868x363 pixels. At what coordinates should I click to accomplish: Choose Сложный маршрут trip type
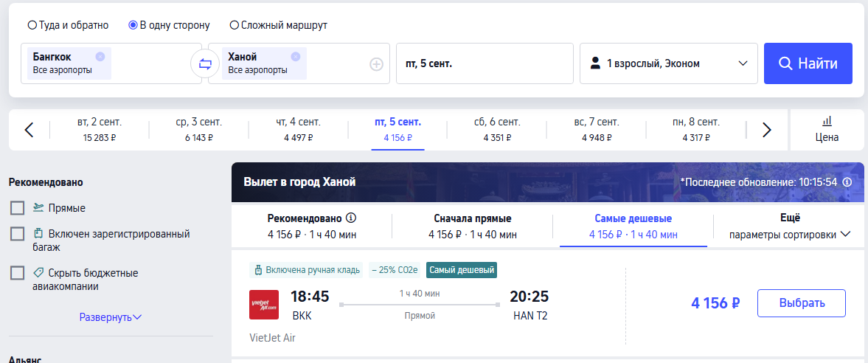[x=279, y=25]
